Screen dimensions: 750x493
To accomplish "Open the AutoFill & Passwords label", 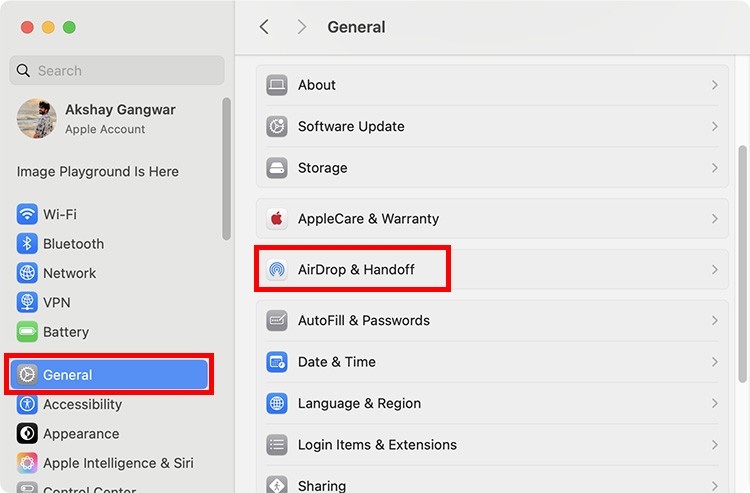I will (x=364, y=320).
